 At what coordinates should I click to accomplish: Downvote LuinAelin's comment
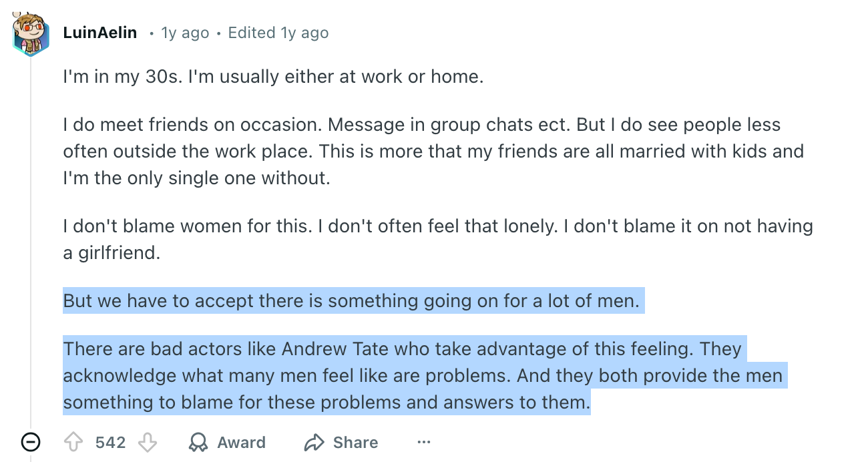(x=147, y=443)
